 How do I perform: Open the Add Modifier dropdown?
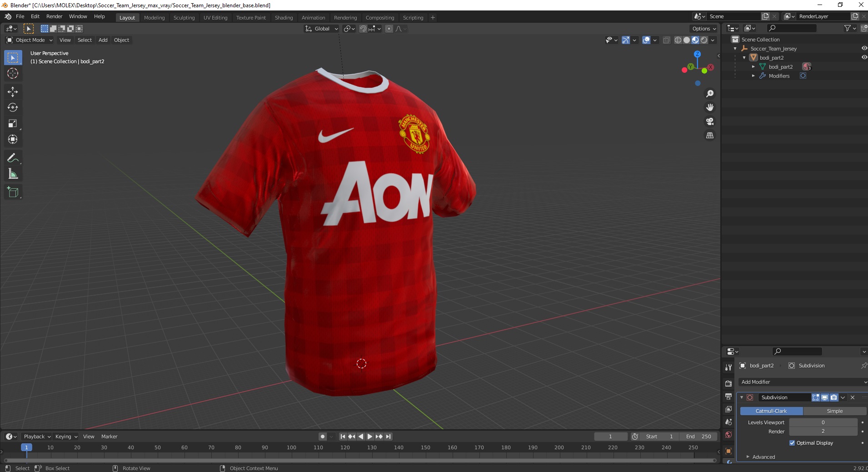[803, 382]
